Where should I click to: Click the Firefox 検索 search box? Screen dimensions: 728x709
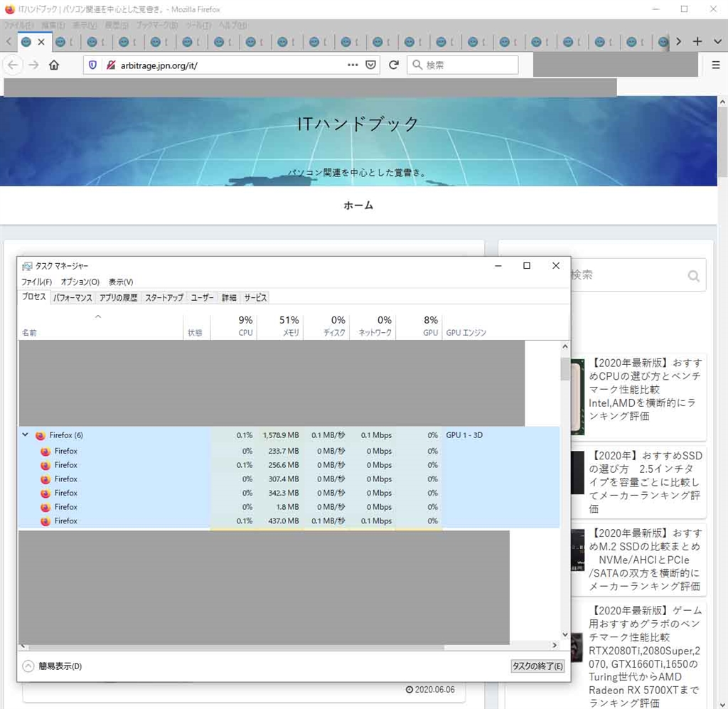point(462,65)
